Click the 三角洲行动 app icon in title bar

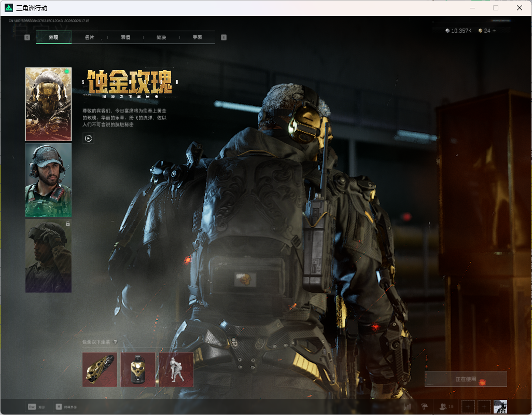tap(9, 8)
